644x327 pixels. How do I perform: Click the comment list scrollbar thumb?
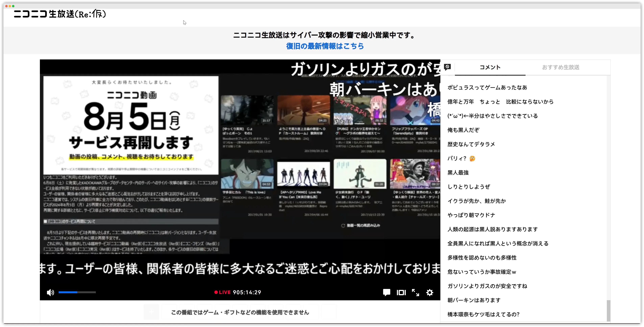pos(608,311)
